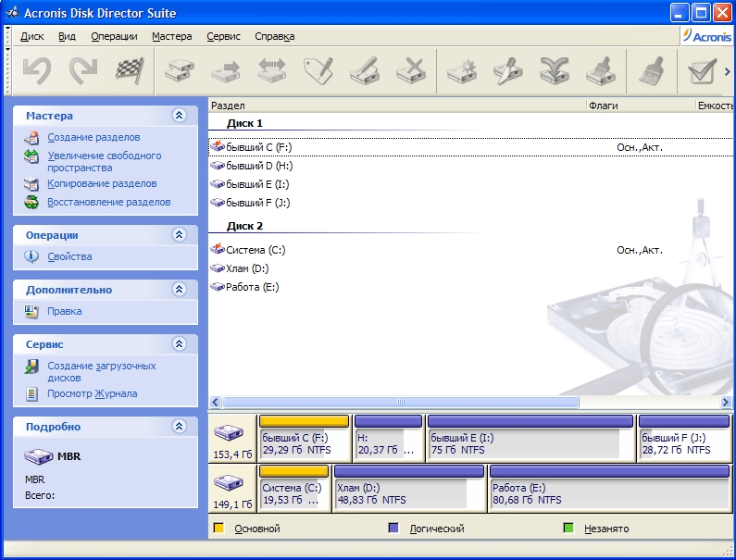Collapse the Дополнительно panel
736x560 pixels.
[180, 289]
